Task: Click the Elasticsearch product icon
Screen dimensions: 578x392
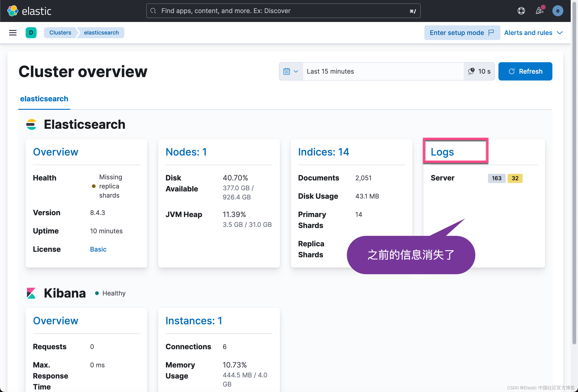Action: [x=31, y=124]
